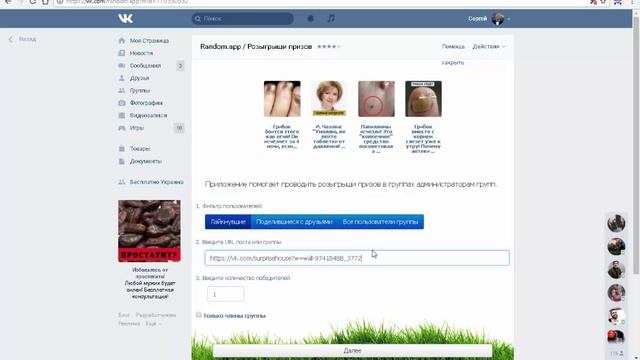Image resolution: width=640 pixels, height=360 pixels.
Task: Open the Блог footer link
Action: point(124,315)
